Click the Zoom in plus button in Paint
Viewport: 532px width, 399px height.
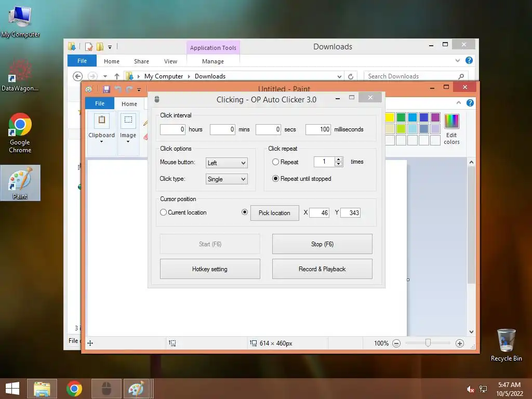click(x=460, y=343)
